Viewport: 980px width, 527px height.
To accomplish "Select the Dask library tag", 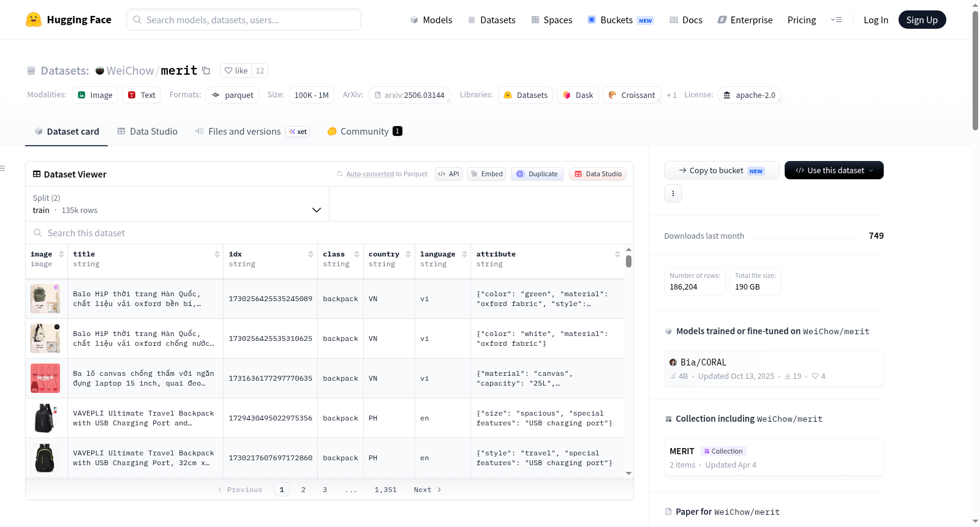I will [578, 95].
